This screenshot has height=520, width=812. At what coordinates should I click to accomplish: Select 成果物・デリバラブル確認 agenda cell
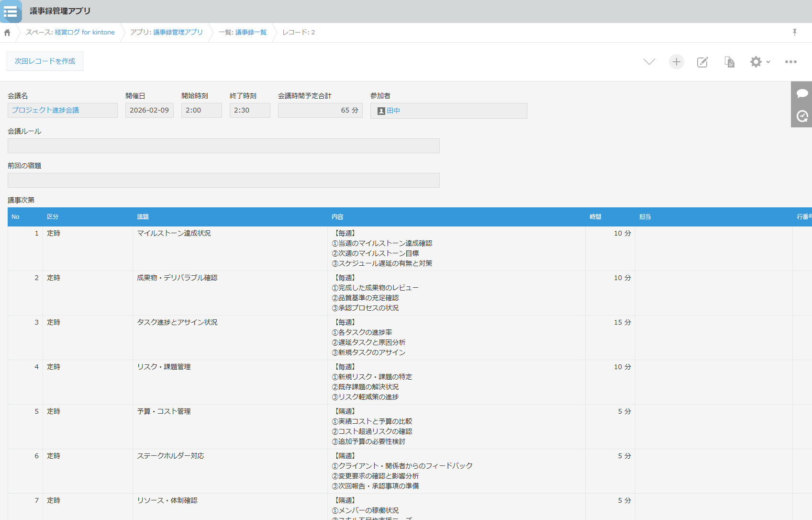point(230,293)
